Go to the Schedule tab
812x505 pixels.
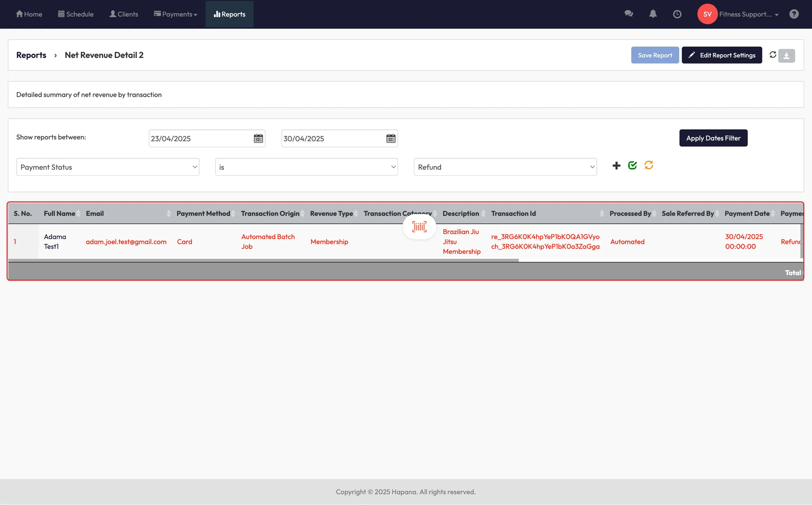[x=76, y=14]
